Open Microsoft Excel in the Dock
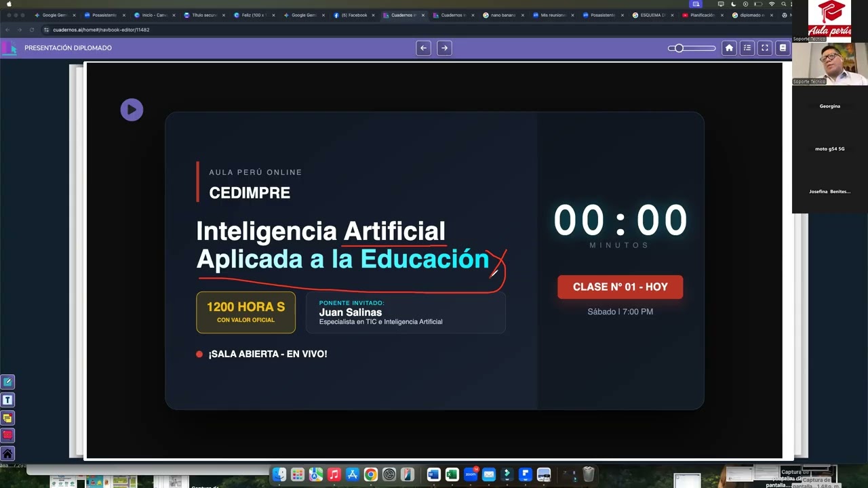This screenshot has height=488, width=868. (452, 475)
